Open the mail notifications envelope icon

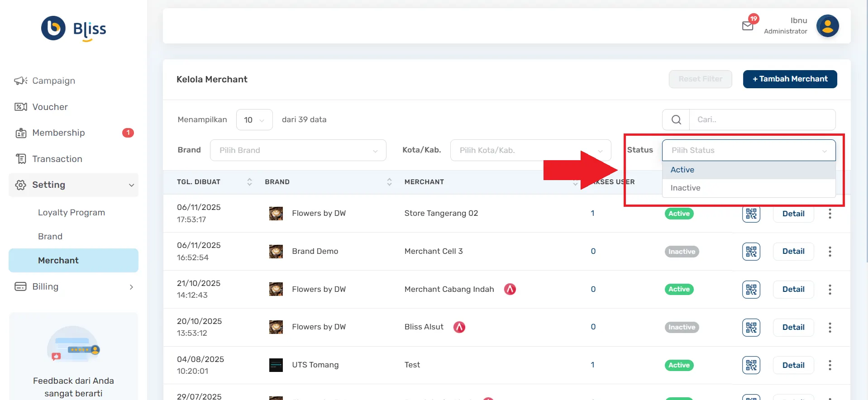[748, 26]
